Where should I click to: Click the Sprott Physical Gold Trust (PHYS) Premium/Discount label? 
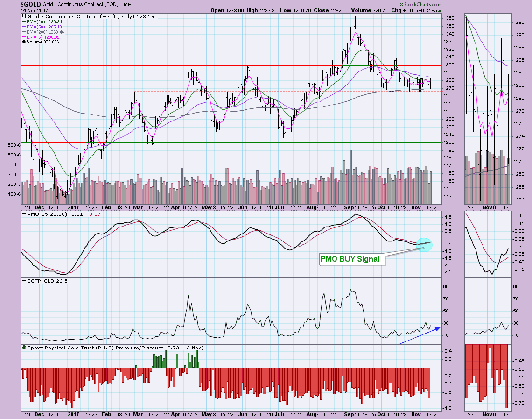115,348
